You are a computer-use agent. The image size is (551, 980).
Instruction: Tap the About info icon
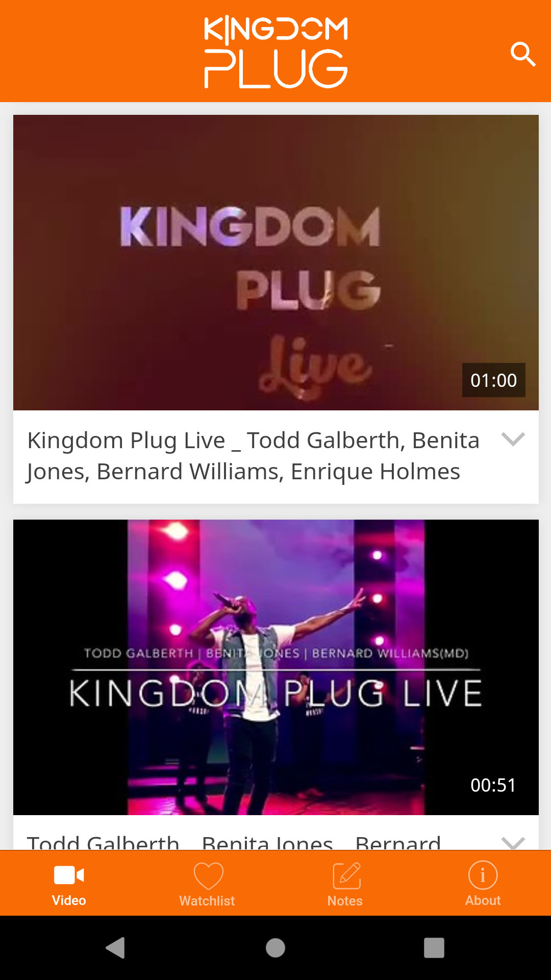click(483, 875)
